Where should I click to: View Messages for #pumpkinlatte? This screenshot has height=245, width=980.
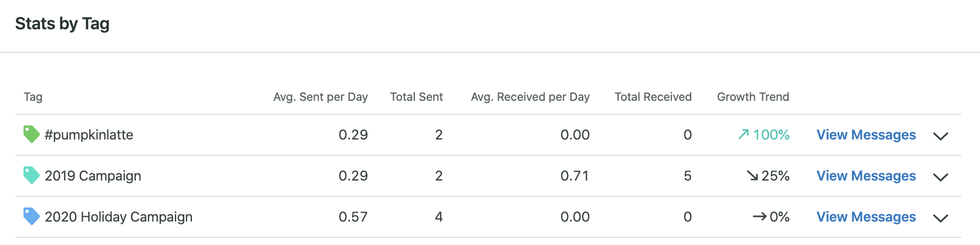click(866, 135)
